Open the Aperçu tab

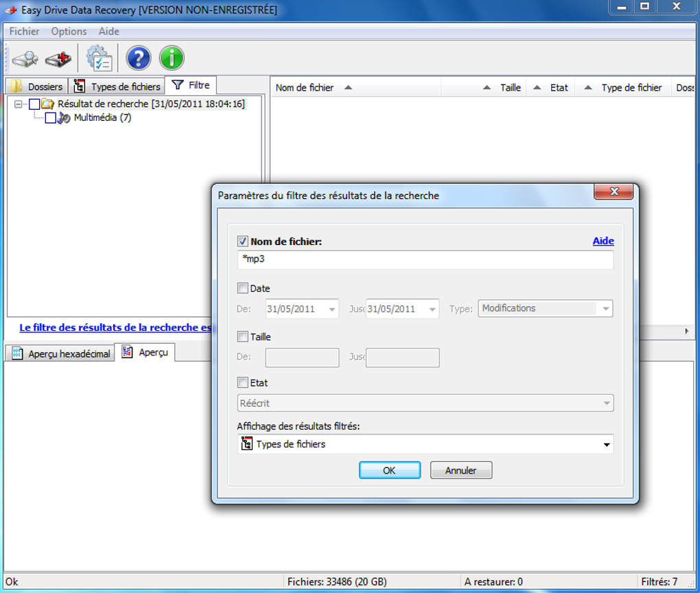click(x=145, y=352)
